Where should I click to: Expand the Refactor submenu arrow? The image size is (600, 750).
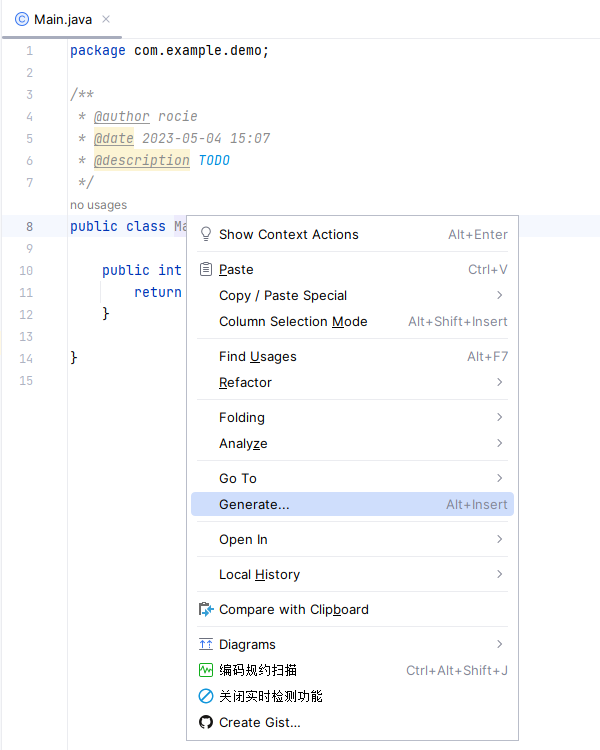click(x=499, y=382)
